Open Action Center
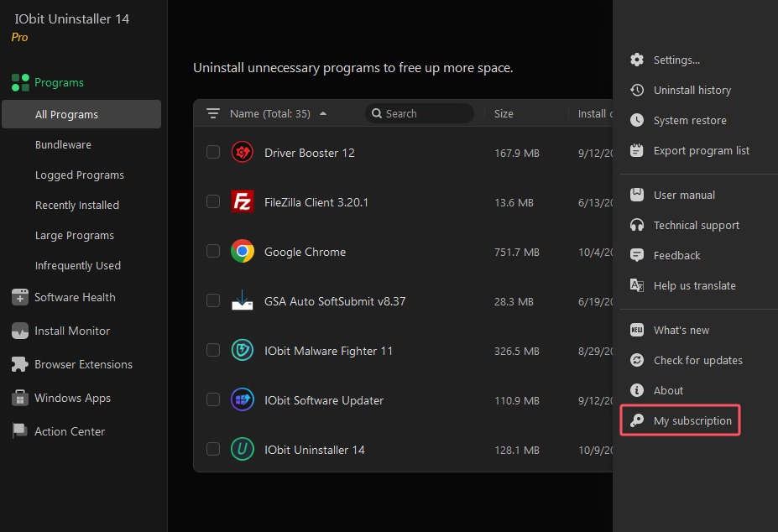Viewport: 778px width, 532px height. tap(70, 432)
